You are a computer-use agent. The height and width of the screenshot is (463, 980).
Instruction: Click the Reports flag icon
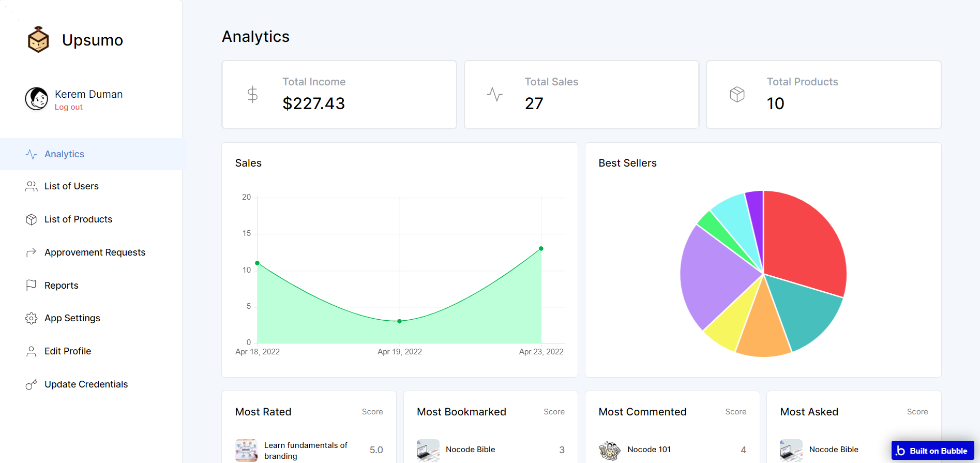click(31, 286)
